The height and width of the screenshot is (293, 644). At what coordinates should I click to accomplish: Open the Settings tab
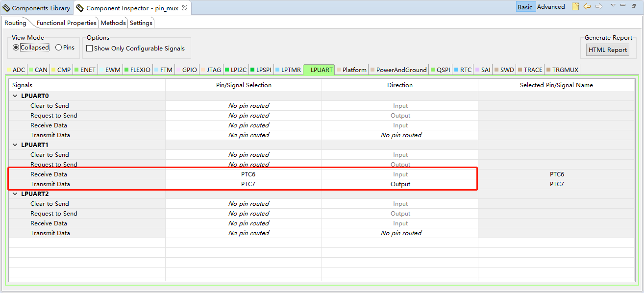[141, 23]
